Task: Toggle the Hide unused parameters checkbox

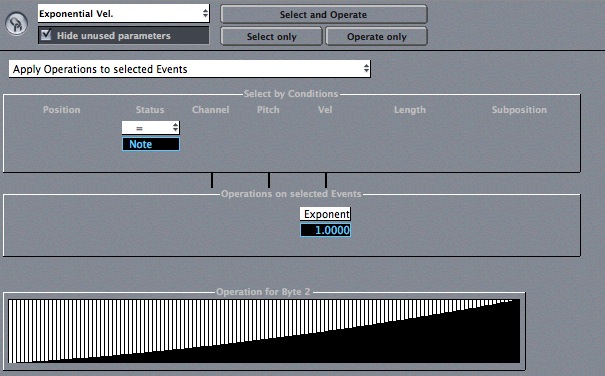Action: pyautogui.click(x=46, y=35)
